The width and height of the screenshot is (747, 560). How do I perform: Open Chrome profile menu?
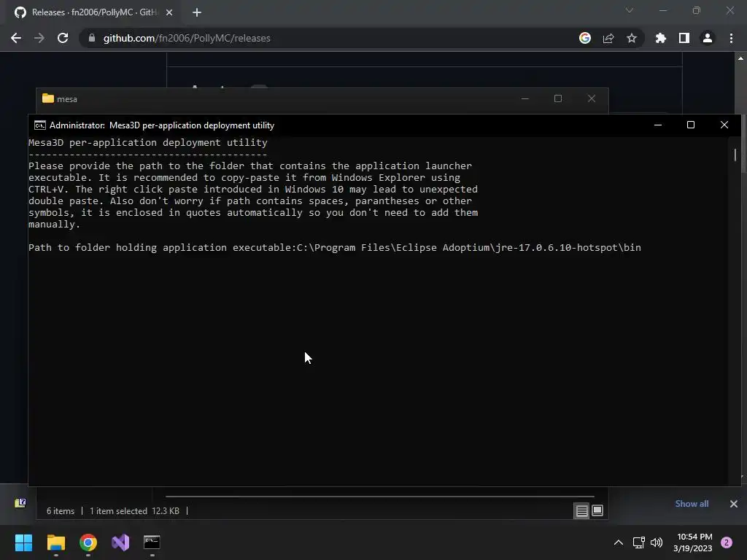pos(708,38)
